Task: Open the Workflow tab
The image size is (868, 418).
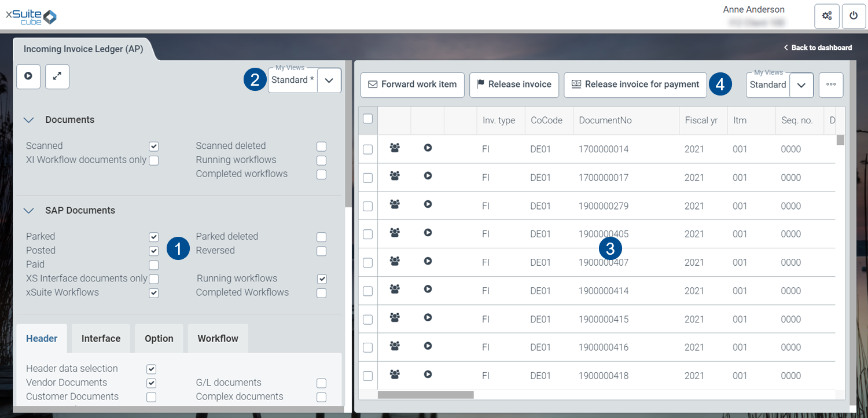Action: (218, 339)
